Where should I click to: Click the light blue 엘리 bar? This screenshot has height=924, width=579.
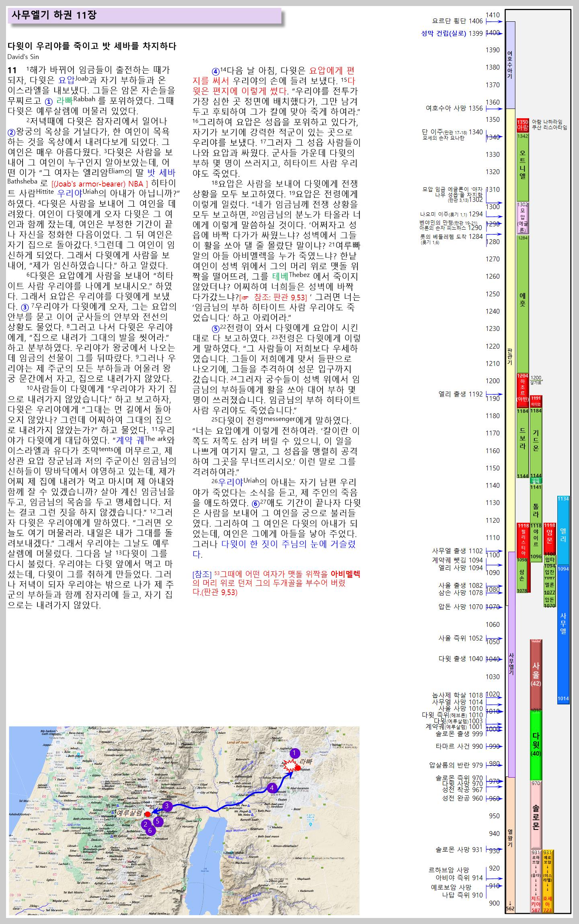tap(563, 531)
